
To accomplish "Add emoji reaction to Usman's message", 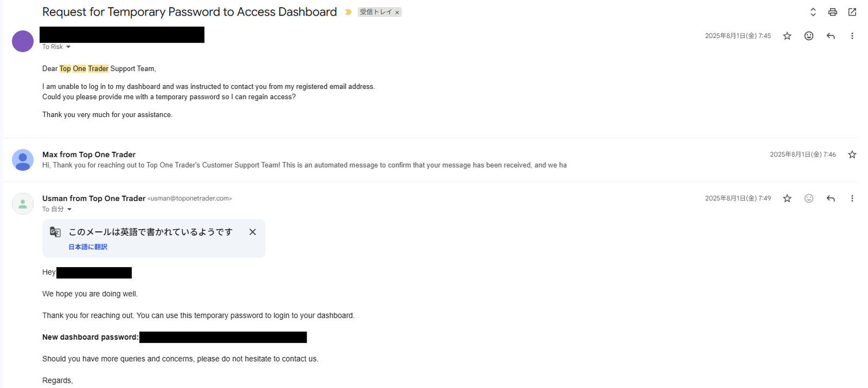I will pos(808,198).
